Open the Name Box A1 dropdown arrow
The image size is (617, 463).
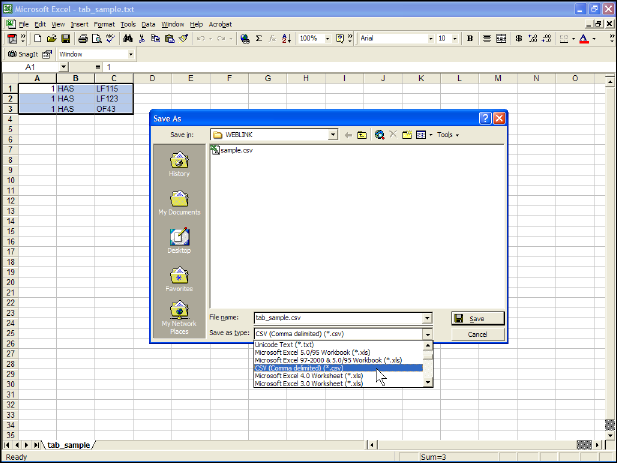[x=64, y=67]
